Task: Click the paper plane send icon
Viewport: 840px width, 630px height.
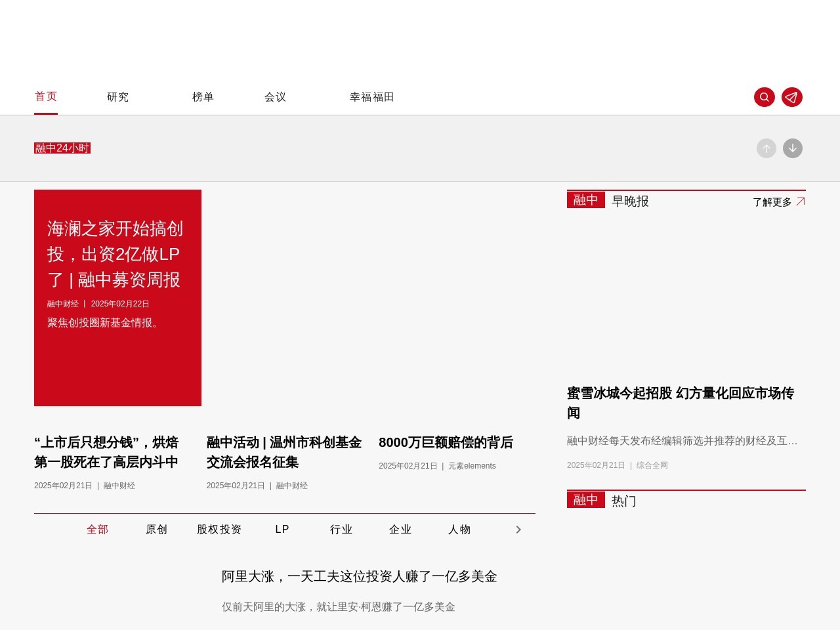Action: (x=792, y=97)
